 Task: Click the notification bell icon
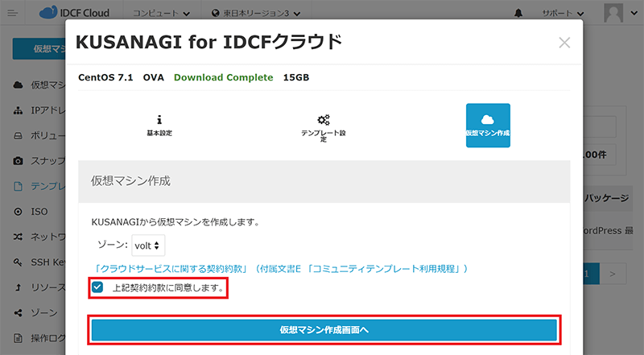tap(517, 14)
